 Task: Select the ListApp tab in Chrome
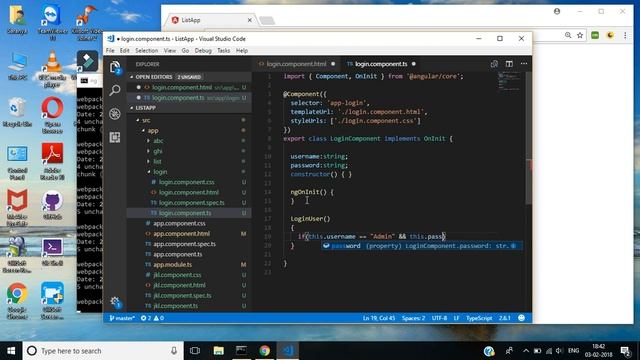pos(212,20)
